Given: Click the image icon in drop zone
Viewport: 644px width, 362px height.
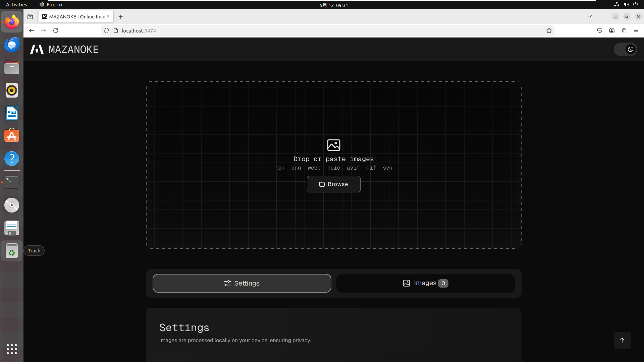Looking at the screenshot, I should tap(333, 145).
